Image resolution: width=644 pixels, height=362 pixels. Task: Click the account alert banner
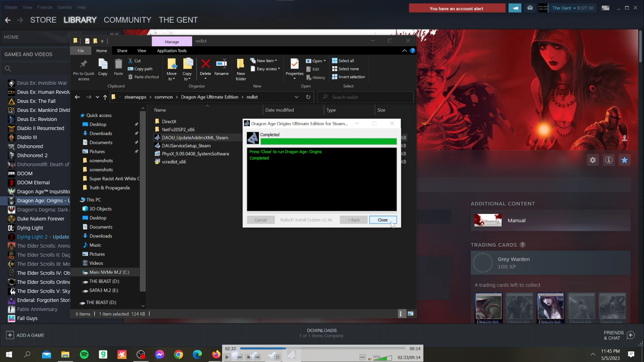click(x=457, y=8)
